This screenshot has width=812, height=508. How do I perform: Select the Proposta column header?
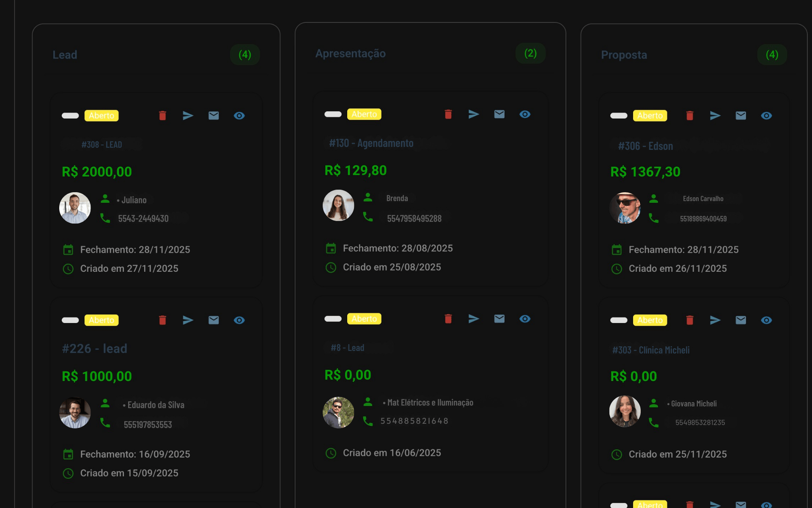624,55
